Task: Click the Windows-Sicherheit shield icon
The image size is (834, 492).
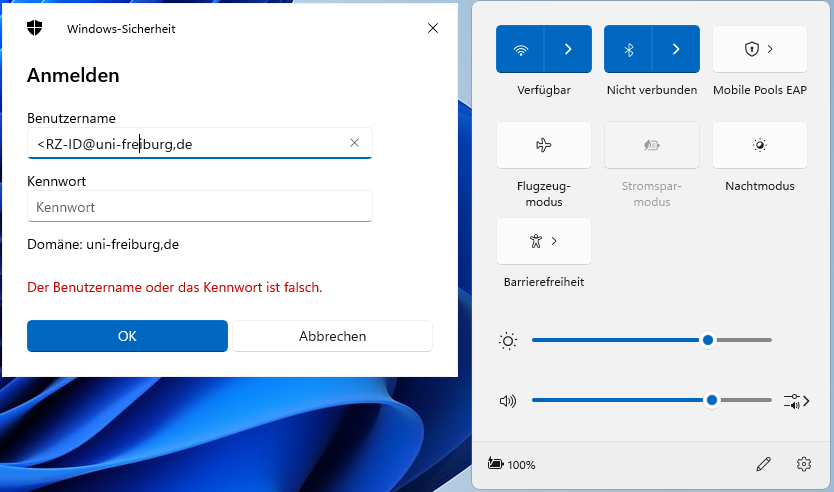Action: pyautogui.click(x=35, y=28)
